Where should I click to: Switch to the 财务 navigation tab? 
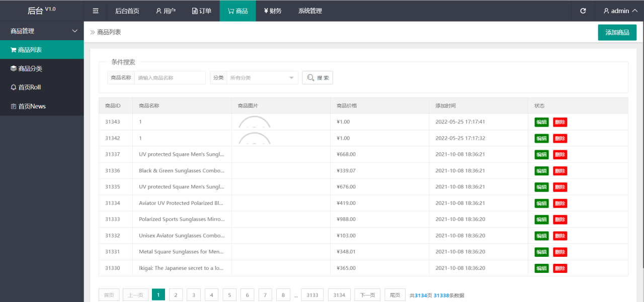[x=273, y=11]
